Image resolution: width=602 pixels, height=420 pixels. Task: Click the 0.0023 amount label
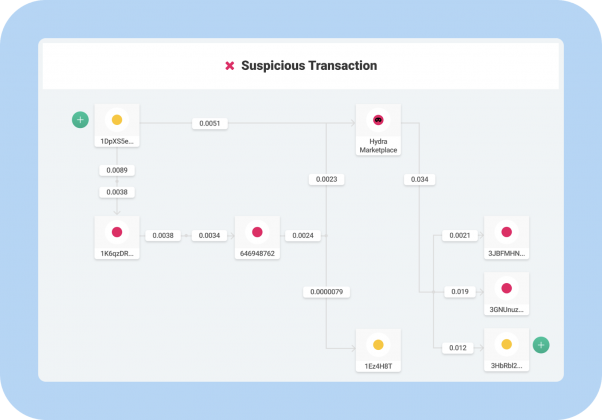point(326,179)
